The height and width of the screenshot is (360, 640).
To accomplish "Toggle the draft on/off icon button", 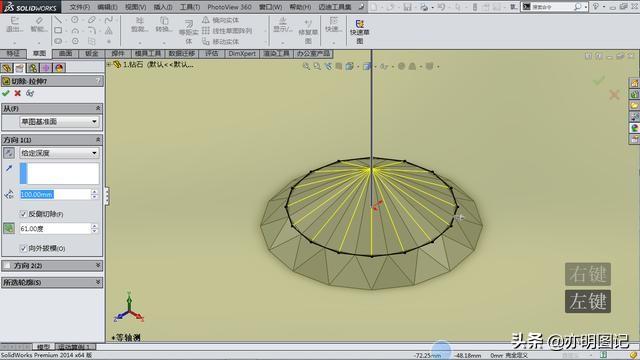I will [x=9, y=229].
